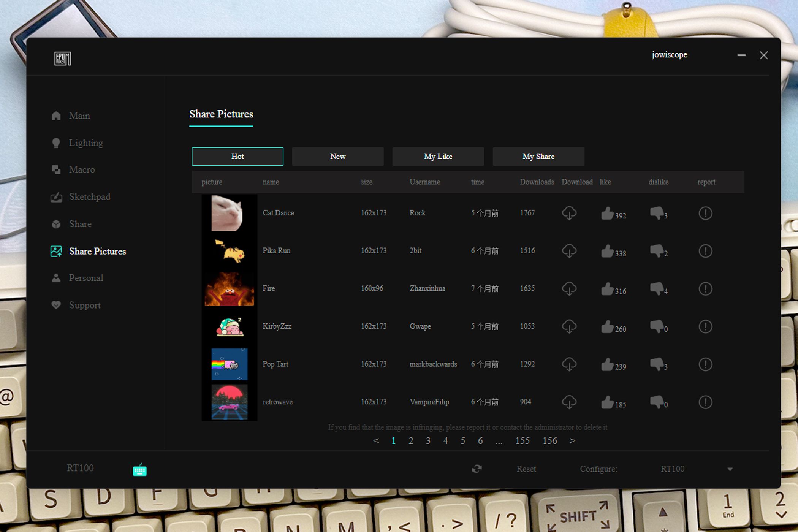This screenshot has height=532, width=798.
Task: Download the Cat Dance picture
Action: pyautogui.click(x=569, y=213)
